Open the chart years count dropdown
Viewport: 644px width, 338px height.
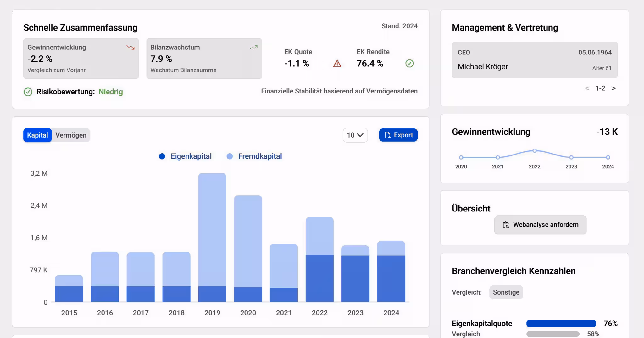tap(355, 135)
